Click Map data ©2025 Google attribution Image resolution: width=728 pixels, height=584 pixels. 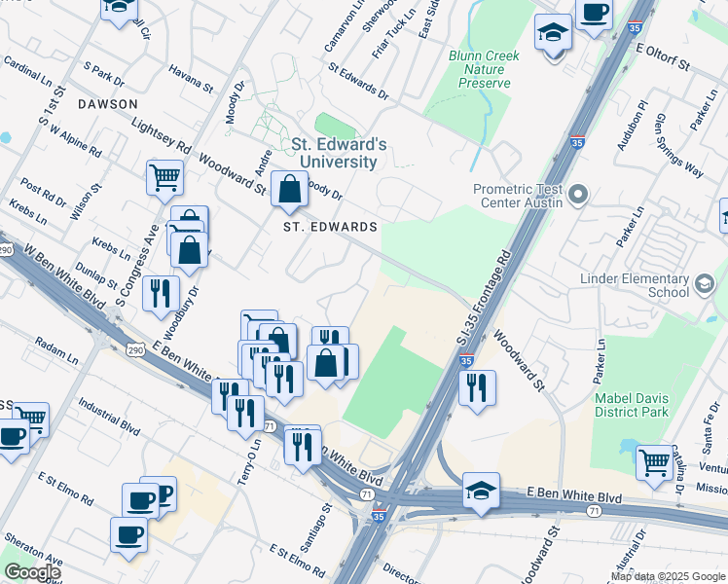coord(668,577)
